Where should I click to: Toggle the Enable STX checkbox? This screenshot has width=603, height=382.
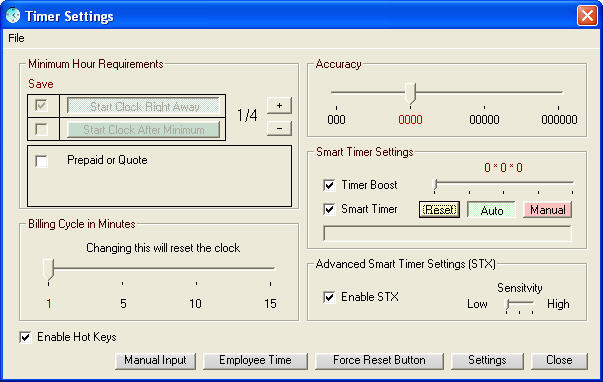[329, 297]
